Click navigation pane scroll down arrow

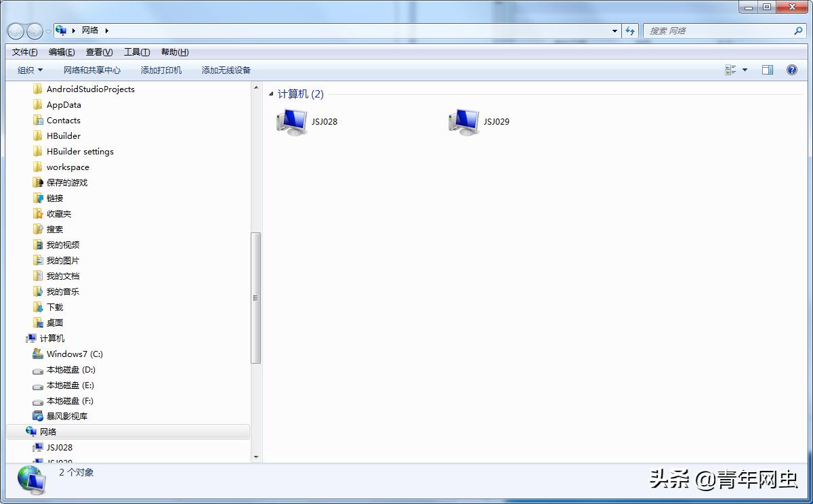[x=255, y=457]
